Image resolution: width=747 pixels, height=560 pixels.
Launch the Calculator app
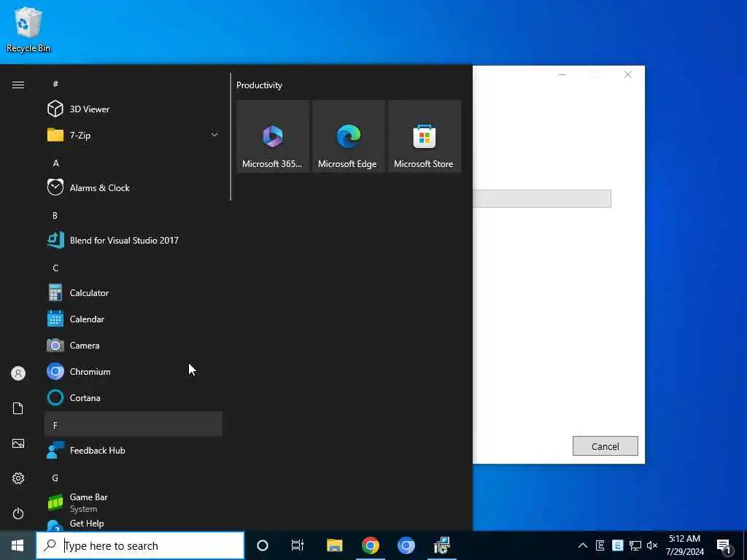click(133, 293)
